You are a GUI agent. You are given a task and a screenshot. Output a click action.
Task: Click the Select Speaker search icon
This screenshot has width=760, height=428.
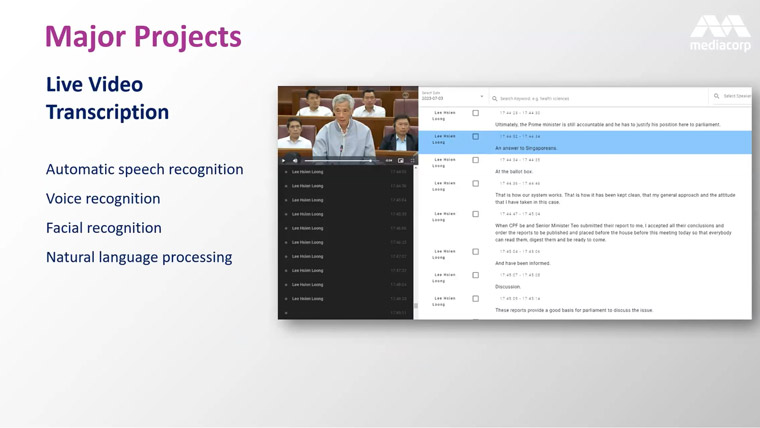[x=716, y=96]
